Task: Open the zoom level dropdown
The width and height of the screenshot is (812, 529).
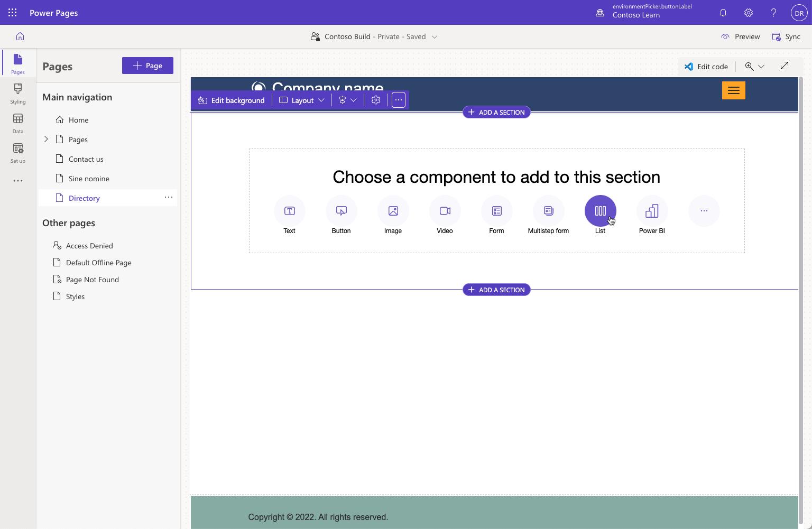Action: tap(753, 66)
